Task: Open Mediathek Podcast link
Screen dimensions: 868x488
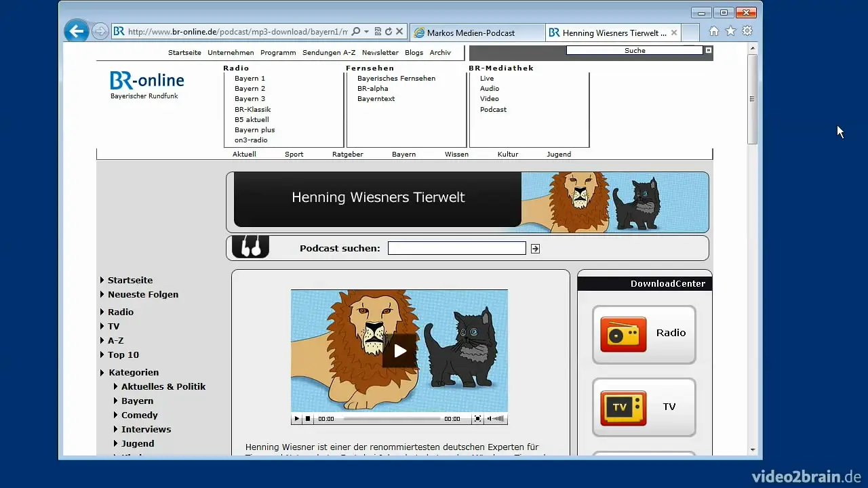Action: click(493, 110)
